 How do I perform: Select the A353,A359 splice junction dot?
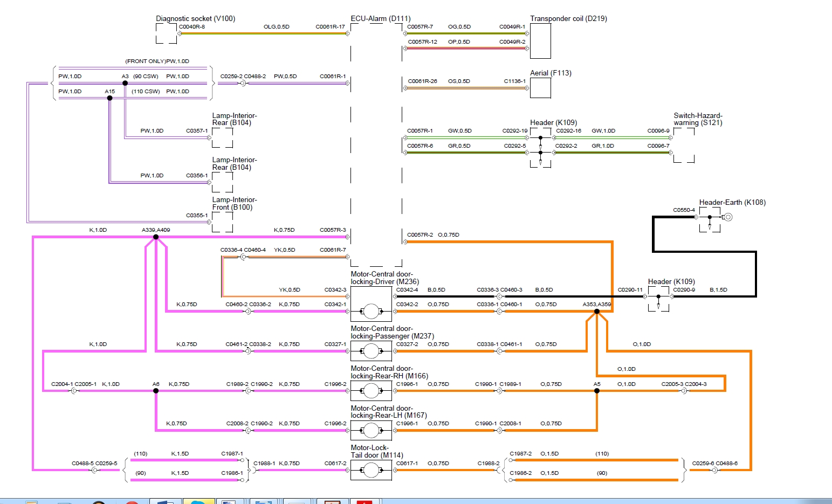point(597,311)
